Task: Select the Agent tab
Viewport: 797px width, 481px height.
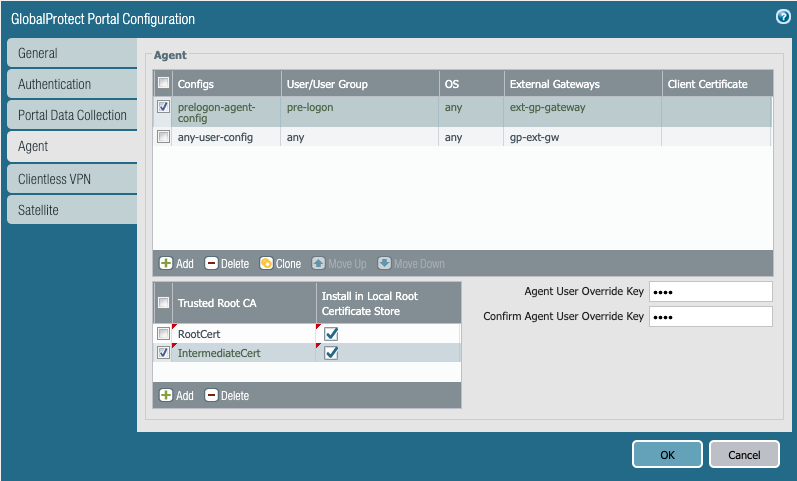Action: [x=72, y=146]
